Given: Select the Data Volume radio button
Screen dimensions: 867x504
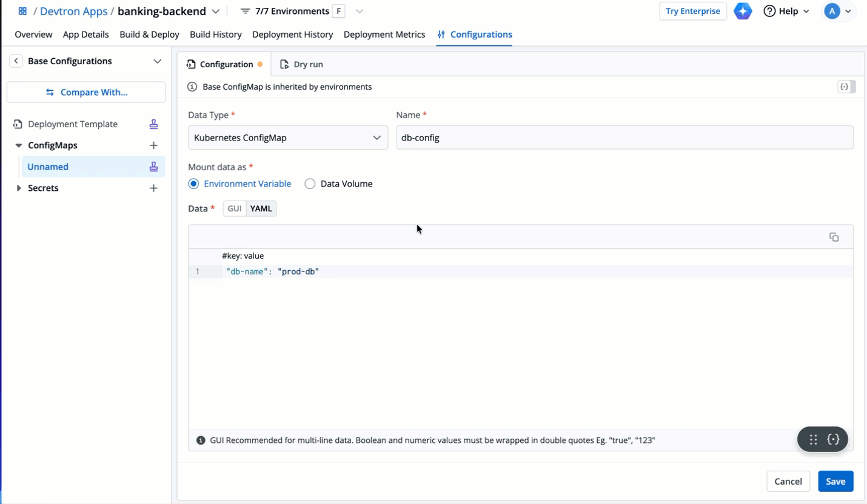Looking at the screenshot, I should [x=310, y=184].
